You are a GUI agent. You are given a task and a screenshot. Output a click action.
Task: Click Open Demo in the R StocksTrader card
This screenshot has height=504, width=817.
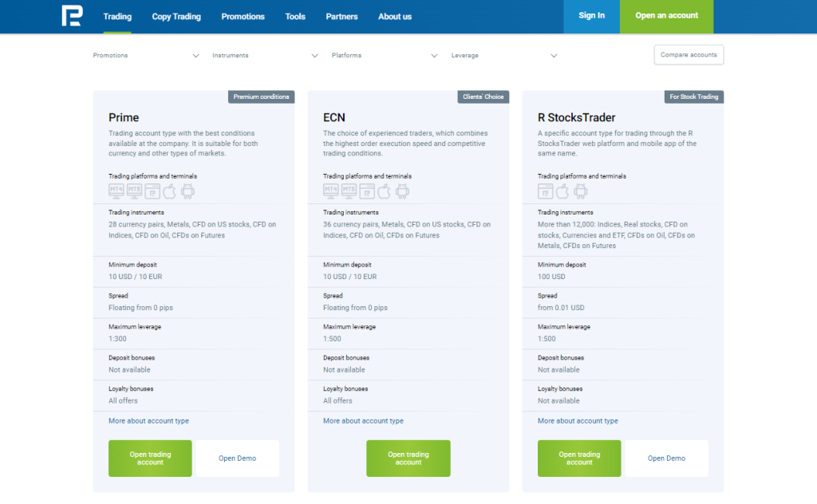[666, 459]
